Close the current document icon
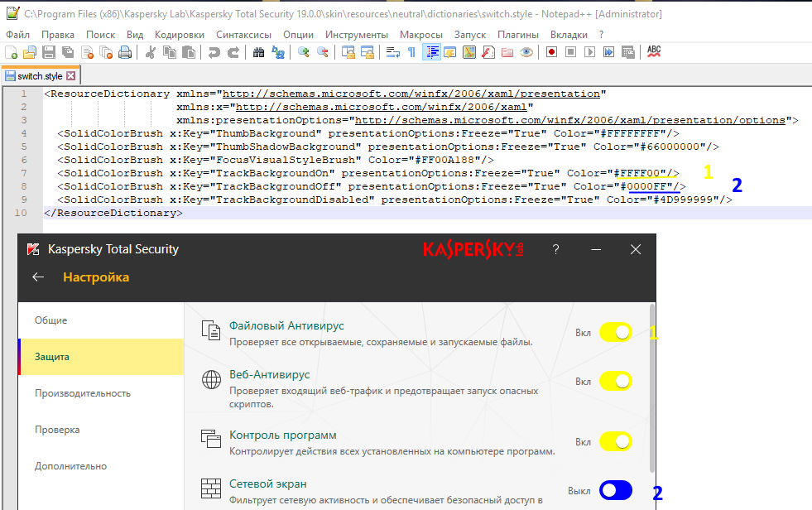 pyautogui.click(x=87, y=52)
